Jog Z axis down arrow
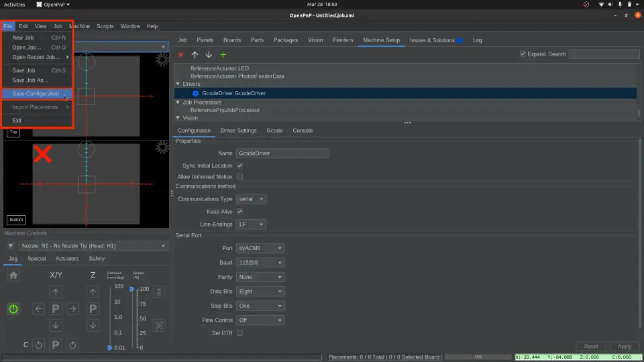The width and height of the screenshot is (644, 362). pyautogui.click(x=93, y=326)
